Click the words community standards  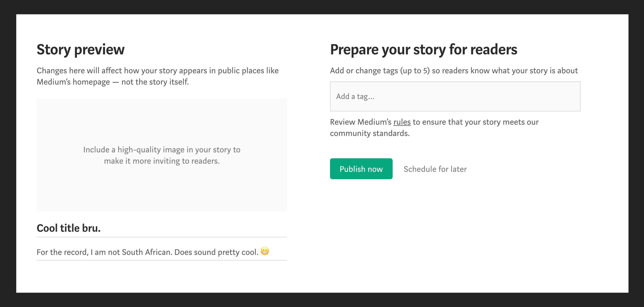click(370, 134)
